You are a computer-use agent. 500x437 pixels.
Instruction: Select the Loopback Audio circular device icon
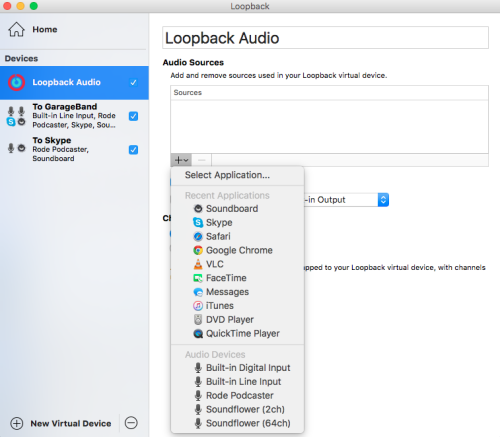(x=16, y=82)
